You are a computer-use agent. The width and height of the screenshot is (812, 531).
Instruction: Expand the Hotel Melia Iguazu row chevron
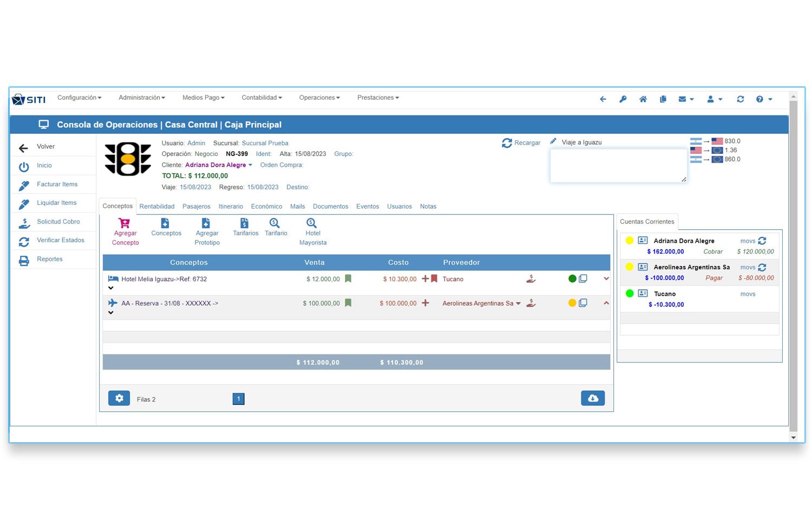click(111, 288)
